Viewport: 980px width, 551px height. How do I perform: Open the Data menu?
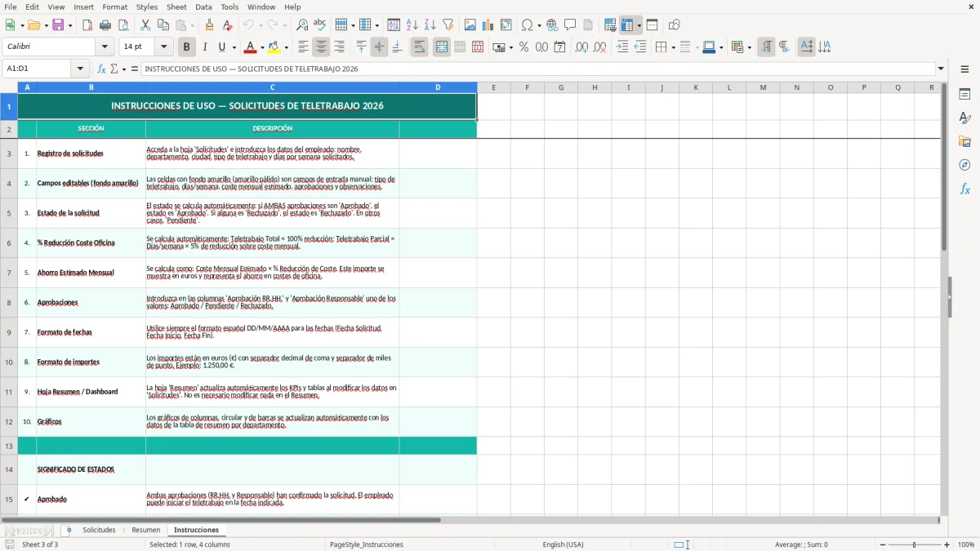click(203, 7)
